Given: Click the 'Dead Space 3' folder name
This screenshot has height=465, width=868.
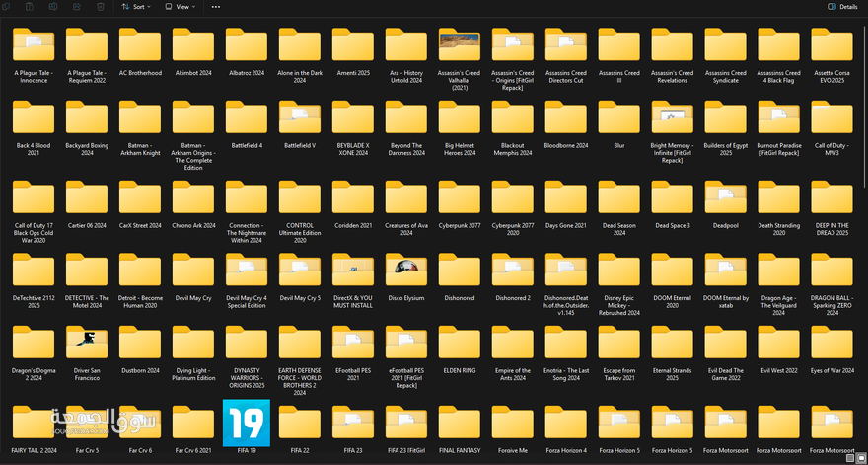Looking at the screenshot, I should 672,225.
